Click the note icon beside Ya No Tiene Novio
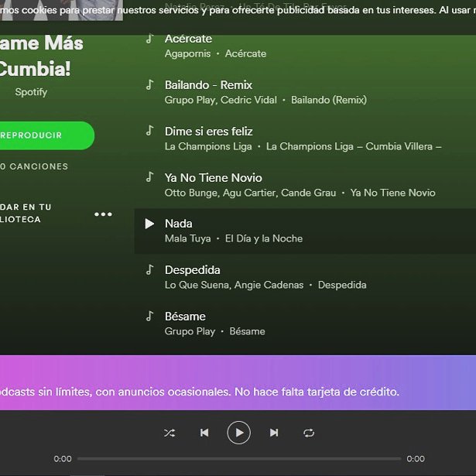 [x=149, y=177]
